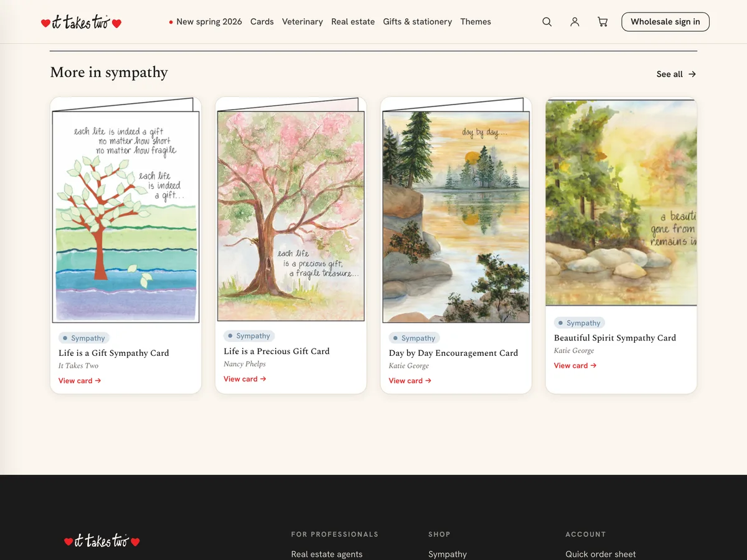Click Beautiful Spirit Sympathy Card title
The height and width of the screenshot is (560, 747).
click(615, 338)
